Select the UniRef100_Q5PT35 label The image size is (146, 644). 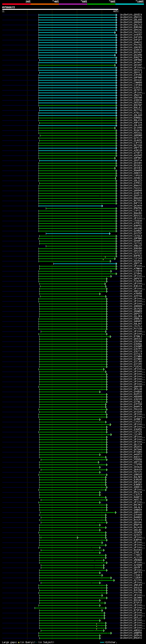pyautogui.click(x=131, y=148)
